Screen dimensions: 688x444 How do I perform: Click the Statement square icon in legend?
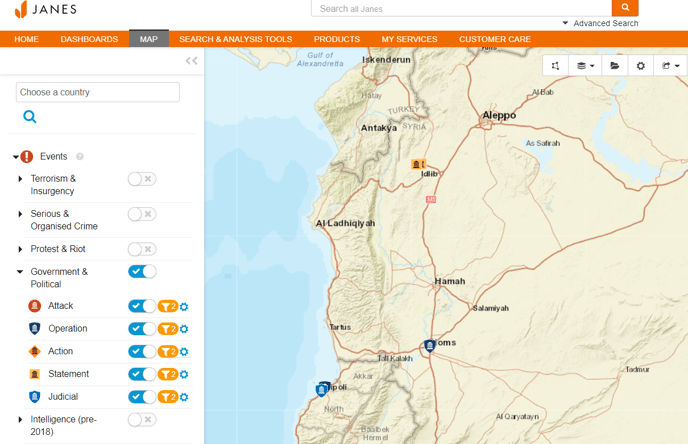click(x=35, y=374)
